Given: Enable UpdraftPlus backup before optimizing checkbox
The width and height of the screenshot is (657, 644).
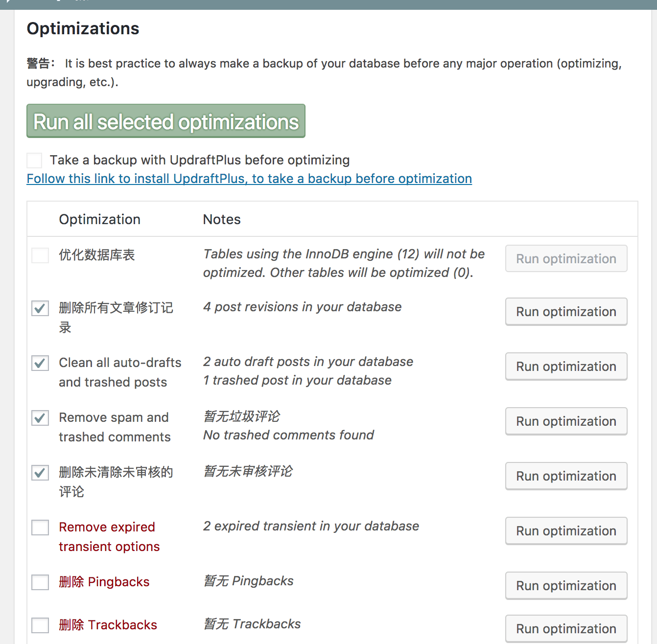Looking at the screenshot, I should click(34, 160).
